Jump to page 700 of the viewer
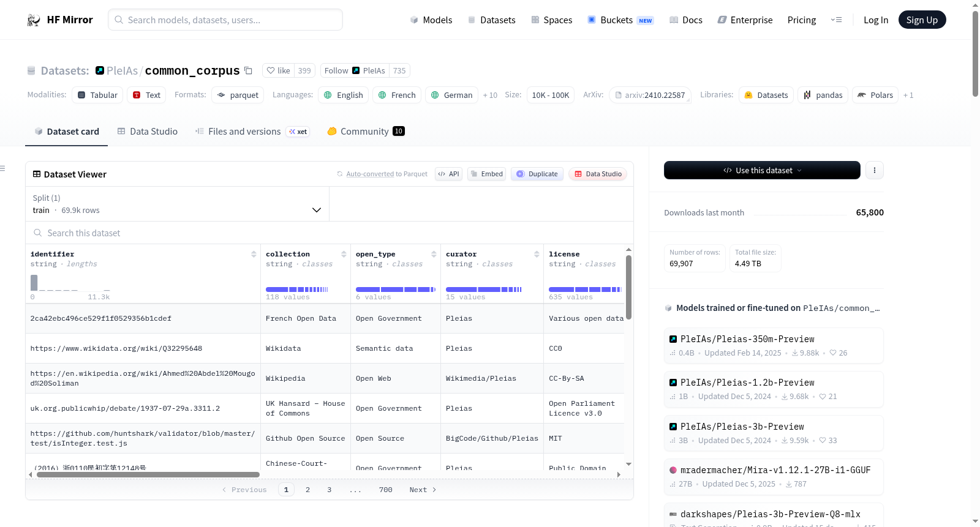 coord(385,490)
